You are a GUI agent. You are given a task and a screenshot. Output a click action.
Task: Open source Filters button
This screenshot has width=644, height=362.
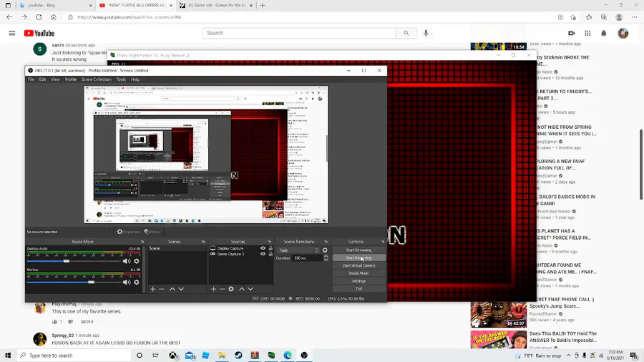[x=152, y=232]
